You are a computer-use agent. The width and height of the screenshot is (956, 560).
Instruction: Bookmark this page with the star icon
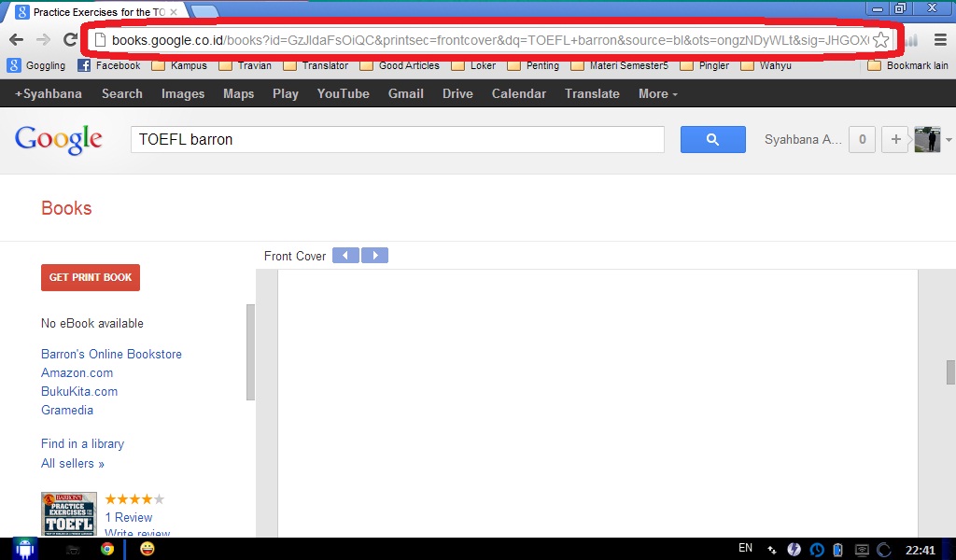click(880, 40)
